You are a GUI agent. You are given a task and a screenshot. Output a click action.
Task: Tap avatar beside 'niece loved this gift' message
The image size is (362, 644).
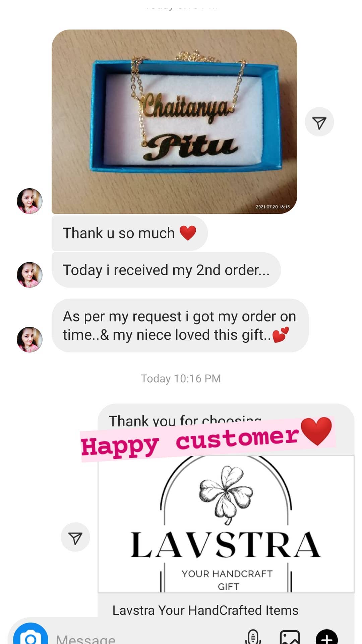point(29,339)
